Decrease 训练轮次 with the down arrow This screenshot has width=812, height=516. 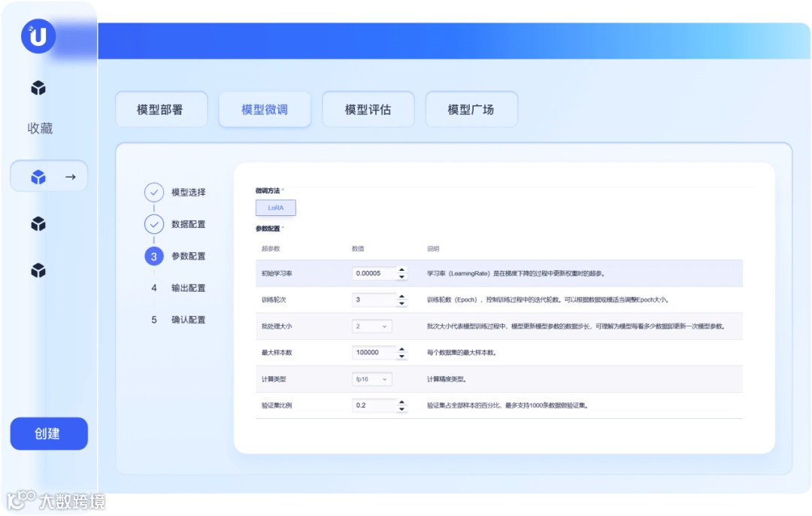401,303
